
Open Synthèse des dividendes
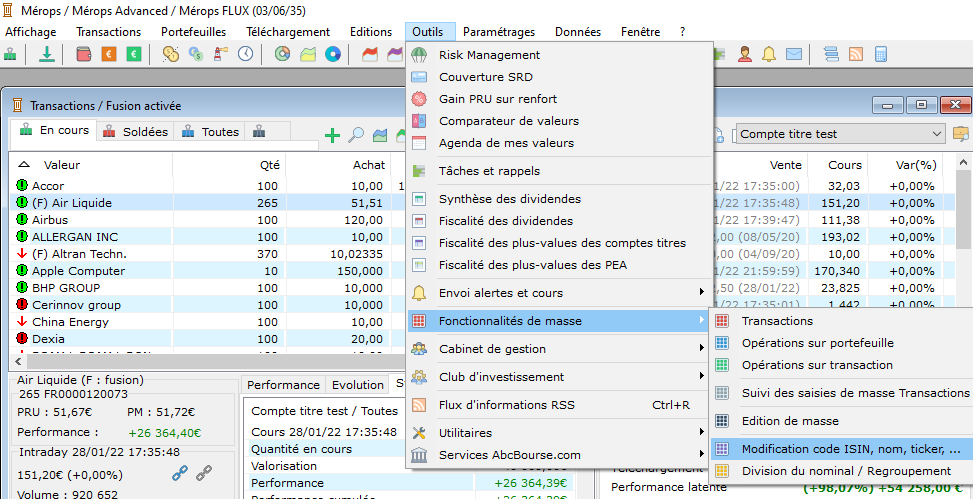point(558,199)
